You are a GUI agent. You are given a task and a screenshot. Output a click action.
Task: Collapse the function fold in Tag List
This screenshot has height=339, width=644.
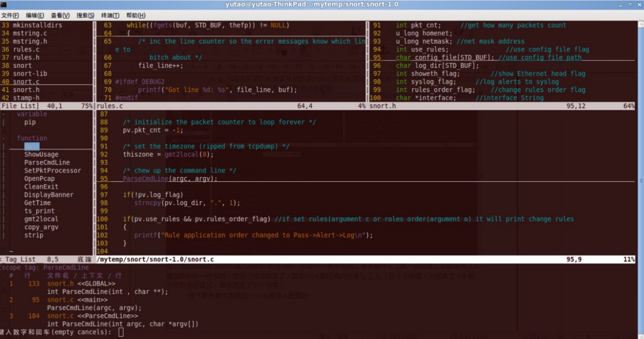click(x=3, y=138)
